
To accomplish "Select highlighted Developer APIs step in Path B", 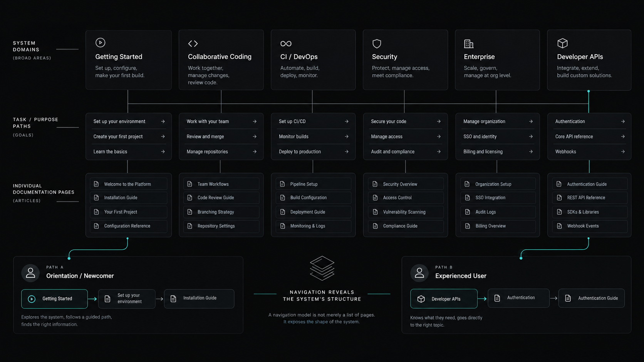I will point(444,299).
